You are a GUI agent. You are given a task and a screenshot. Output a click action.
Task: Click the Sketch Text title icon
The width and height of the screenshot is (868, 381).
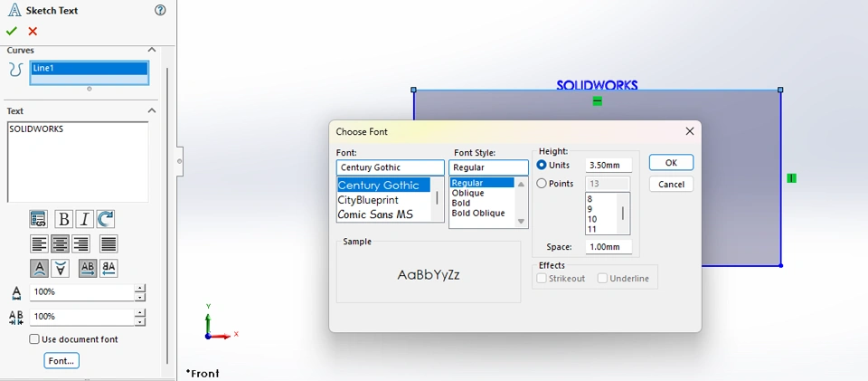pos(15,10)
